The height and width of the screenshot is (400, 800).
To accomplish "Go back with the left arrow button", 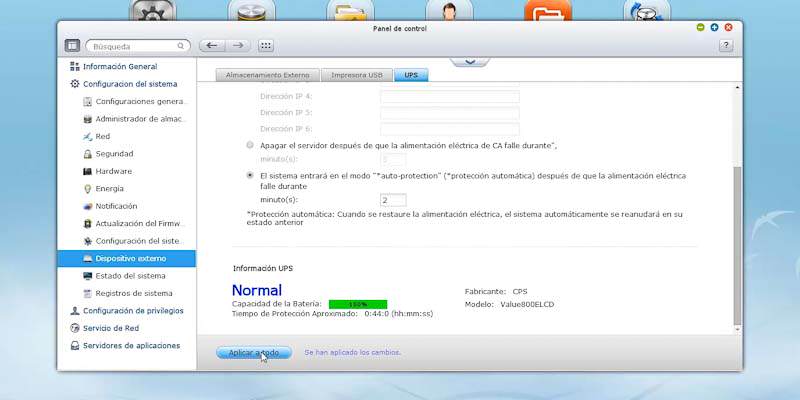I will [212, 46].
